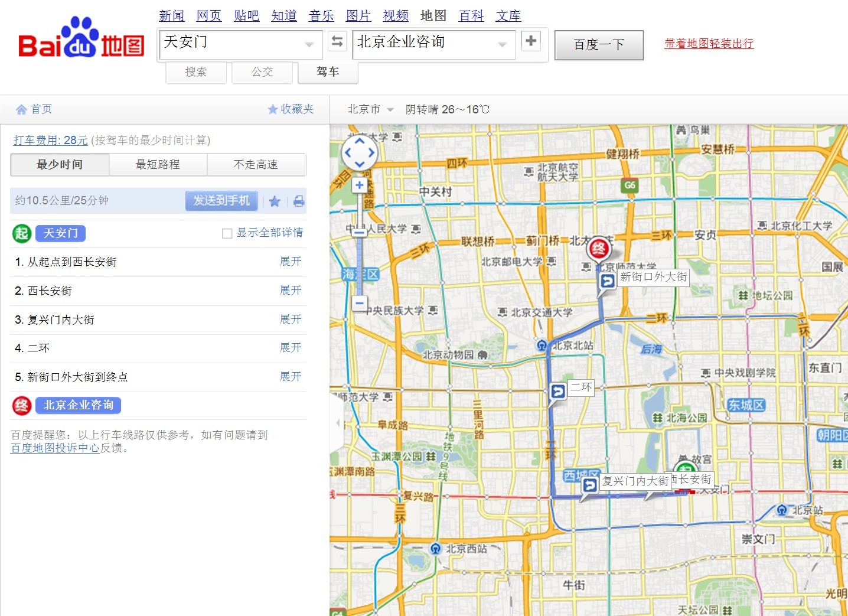The height and width of the screenshot is (616, 848).
Task: Expand step 3 复兴门内大街
Action: [x=291, y=320]
